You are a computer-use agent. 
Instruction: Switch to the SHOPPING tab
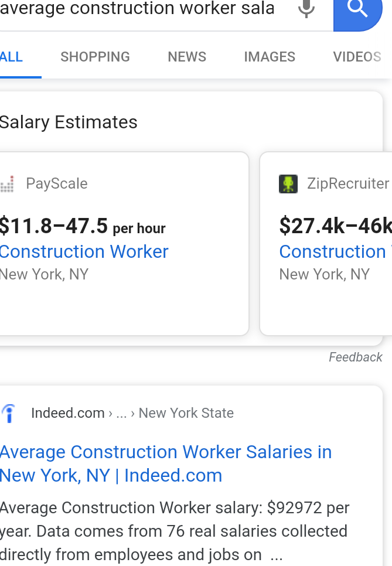pos(95,57)
